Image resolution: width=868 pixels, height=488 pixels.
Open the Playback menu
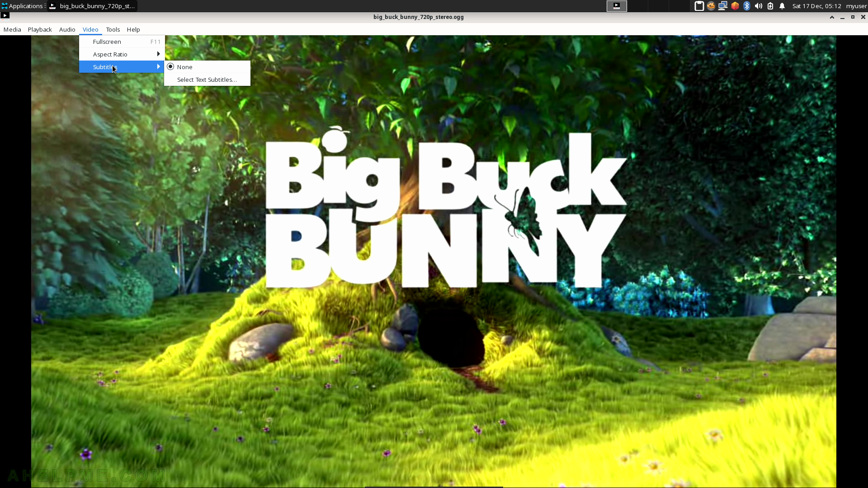pos(40,29)
